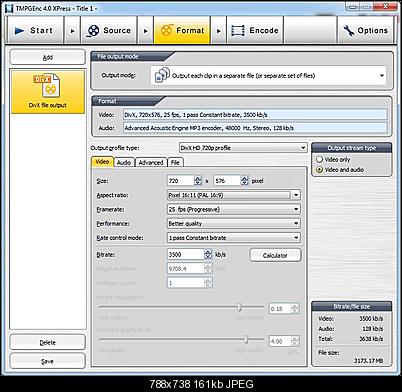Click the arrow between Source and Format
The height and width of the screenshot is (392, 402).
click(x=145, y=31)
